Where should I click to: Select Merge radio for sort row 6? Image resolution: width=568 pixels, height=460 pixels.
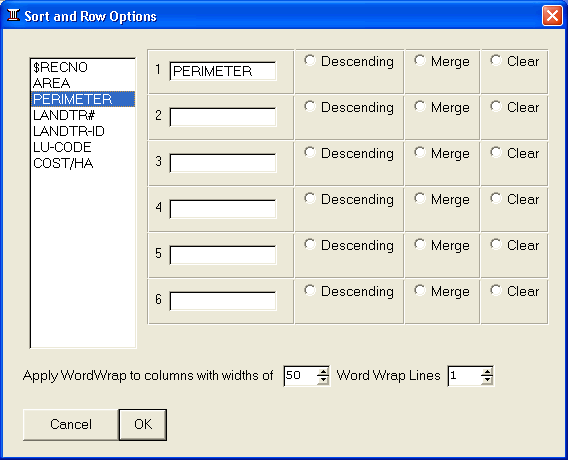(419, 290)
